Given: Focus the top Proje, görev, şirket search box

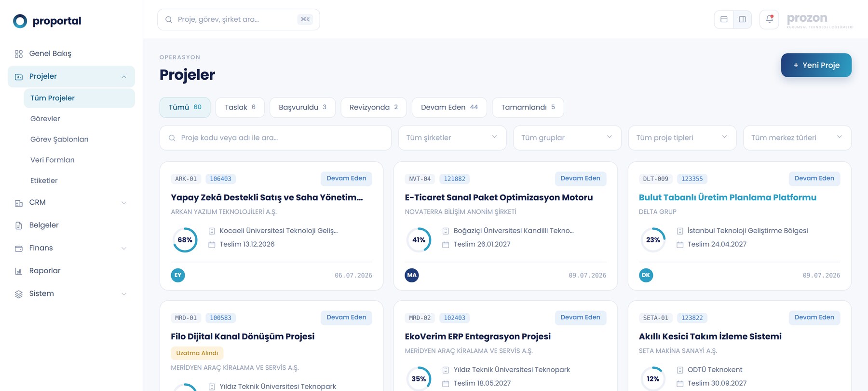Looking at the screenshot, I should 239,19.
